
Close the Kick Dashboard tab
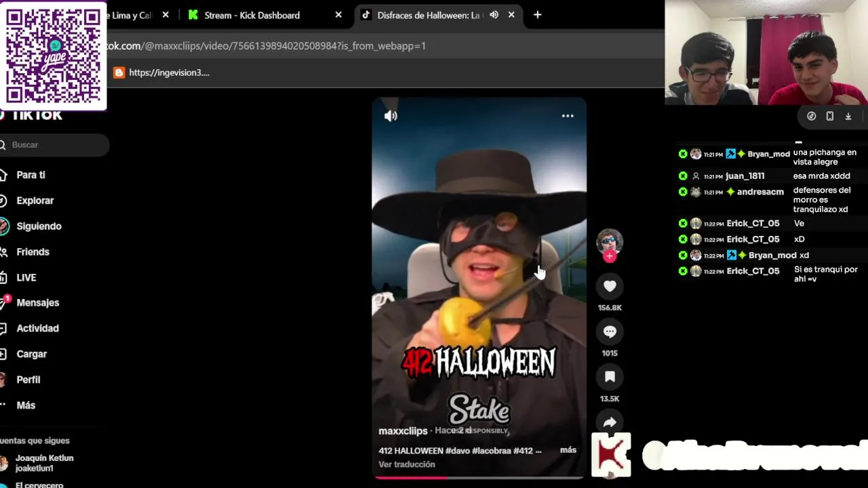click(x=338, y=15)
